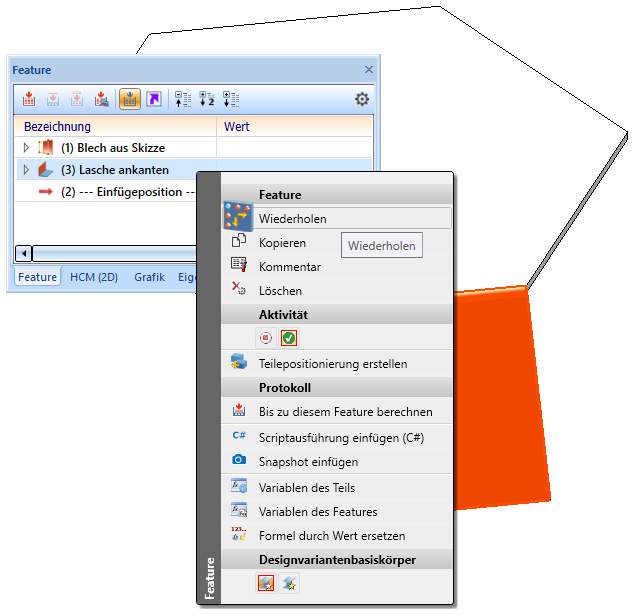Choose Löschen from the context menu

pos(337,291)
